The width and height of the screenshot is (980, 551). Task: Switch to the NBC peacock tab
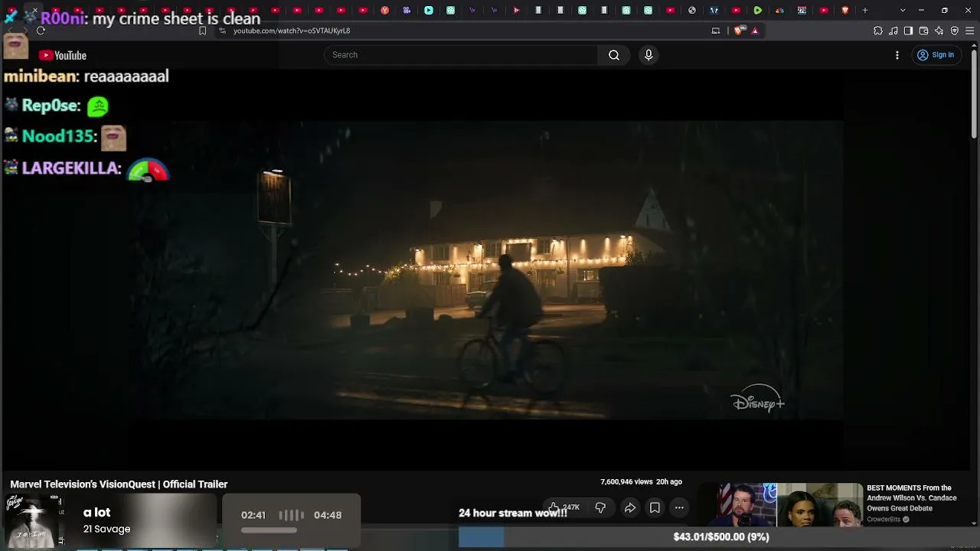point(779,10)
